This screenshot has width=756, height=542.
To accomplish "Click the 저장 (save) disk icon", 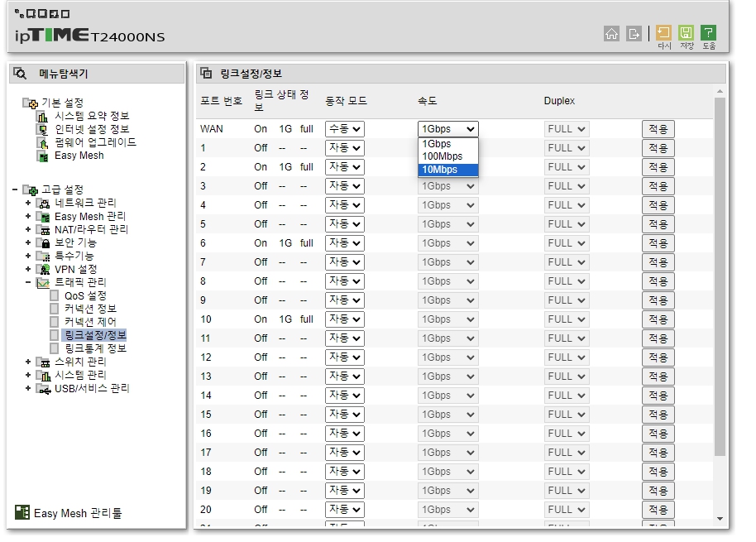I will coord(685,31).
